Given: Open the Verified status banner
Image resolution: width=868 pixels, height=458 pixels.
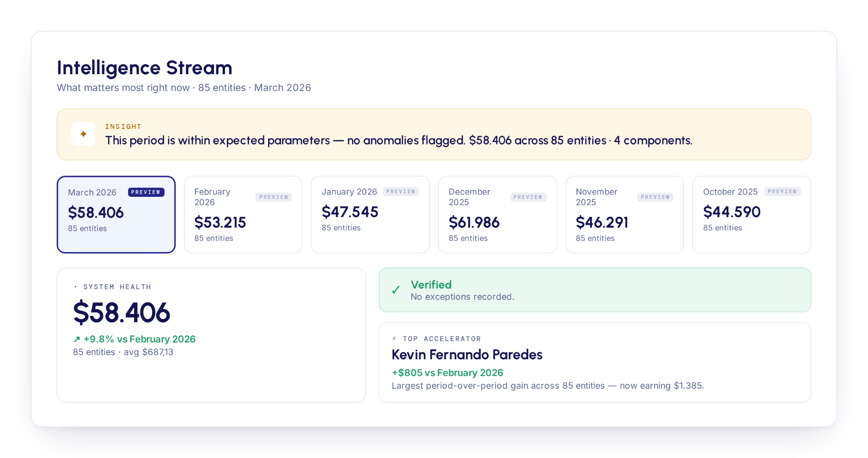Looking at the screenshot, I should point(595,290).
